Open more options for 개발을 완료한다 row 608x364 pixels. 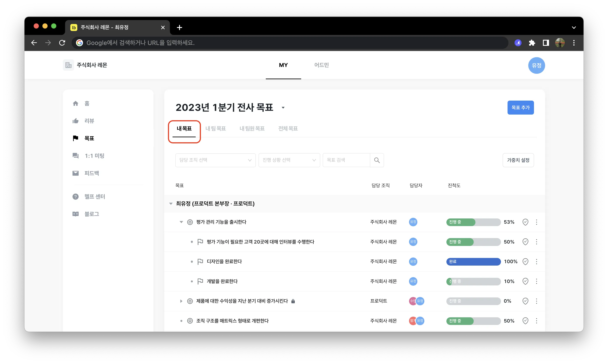pyautogui.click(x=537, y=281)
